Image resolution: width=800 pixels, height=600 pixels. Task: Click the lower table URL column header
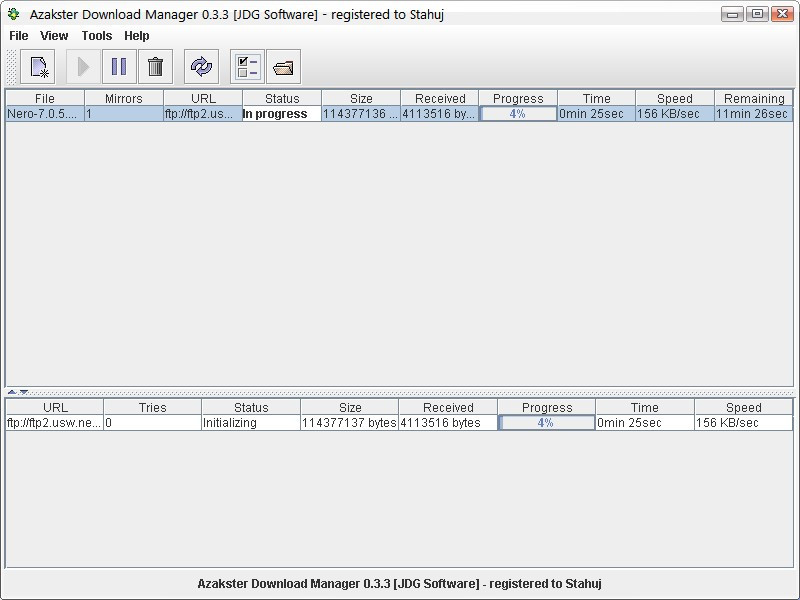pos(55,407)
